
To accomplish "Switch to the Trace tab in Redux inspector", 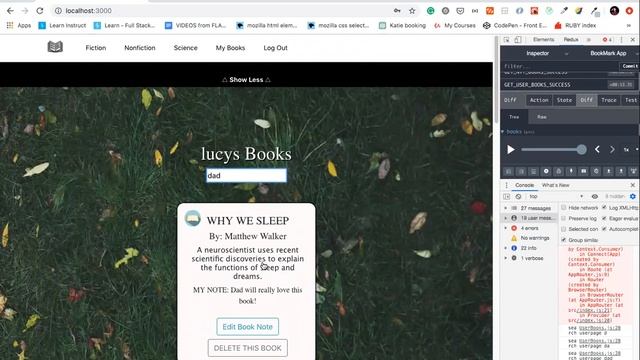I will coord(609,100).
